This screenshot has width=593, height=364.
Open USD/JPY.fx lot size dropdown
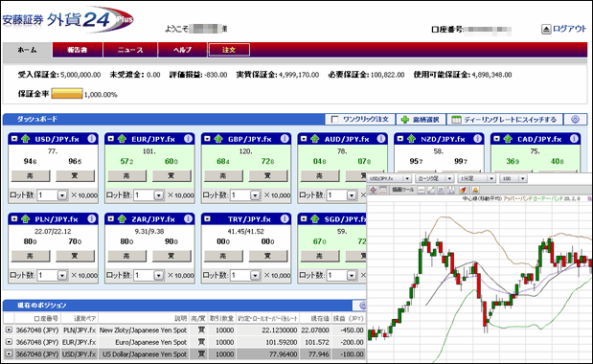coord(62,195)
